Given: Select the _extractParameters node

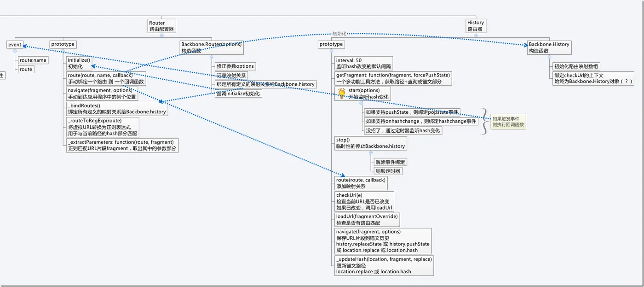Looking at the screenshot, I should [x=122, y=146].
